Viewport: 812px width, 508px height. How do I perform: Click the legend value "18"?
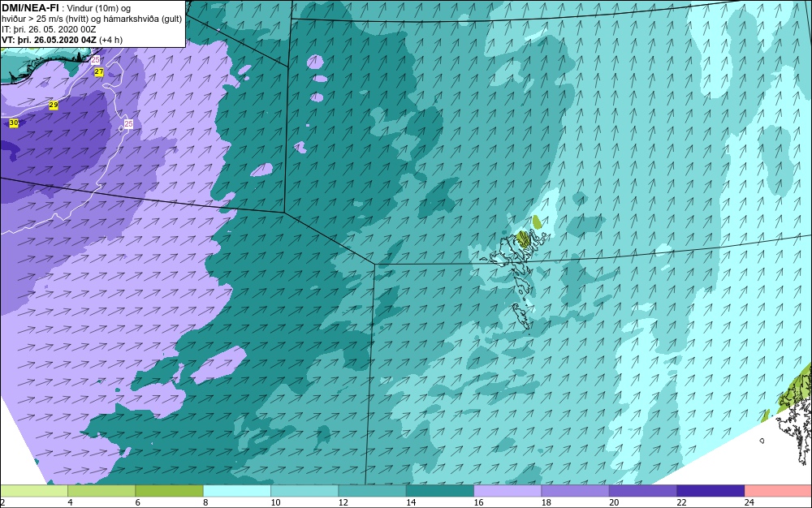pos(546,502)
